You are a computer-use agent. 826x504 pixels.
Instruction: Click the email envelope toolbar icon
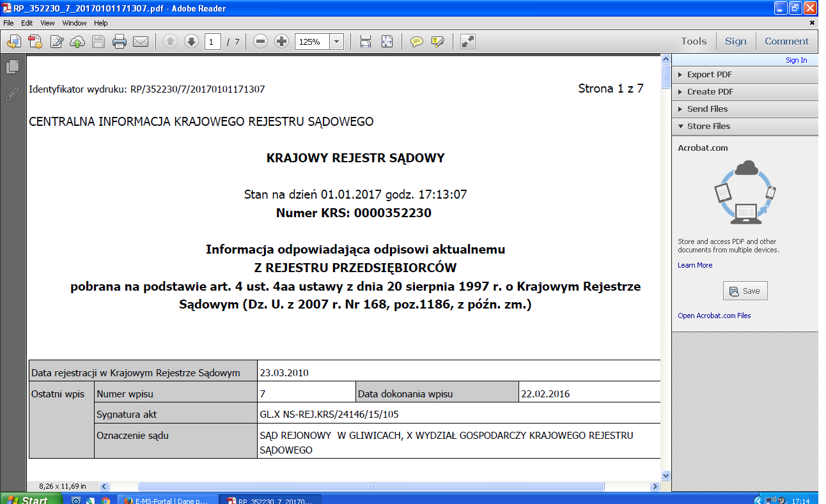pos(140,42)
